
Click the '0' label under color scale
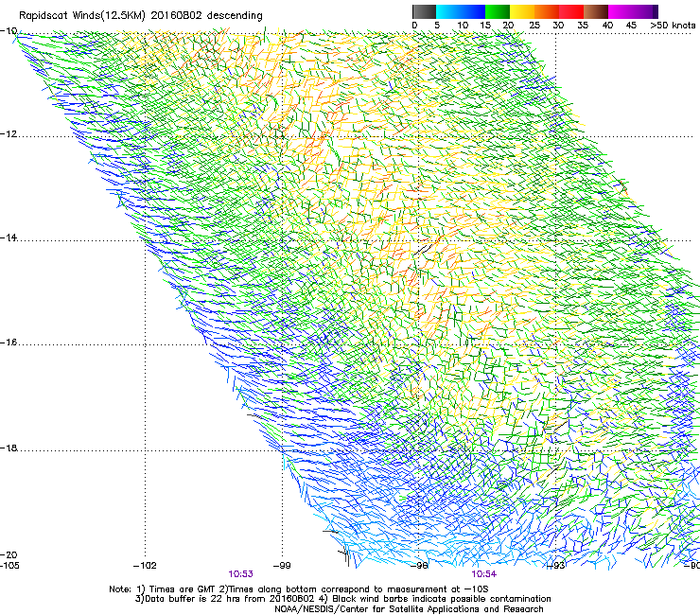[x=414, y=26]
